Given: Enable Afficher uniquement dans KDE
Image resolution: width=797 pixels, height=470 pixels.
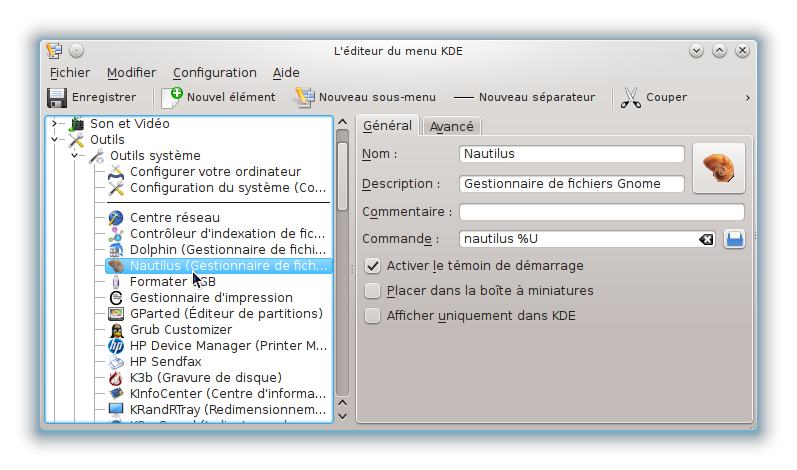Looking at the screenshot, I should point(373,316).
